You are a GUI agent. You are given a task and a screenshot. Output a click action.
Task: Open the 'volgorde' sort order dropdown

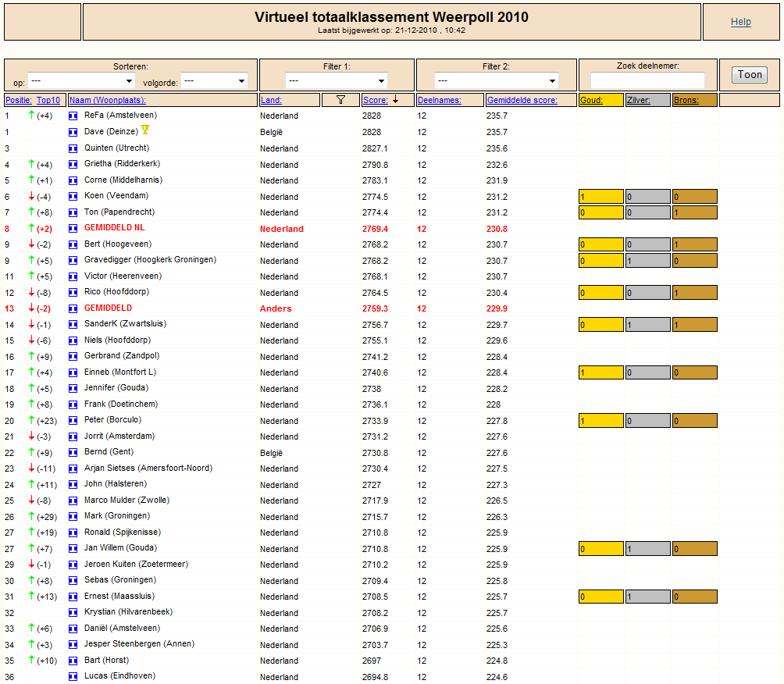click(x=215, y=80)
